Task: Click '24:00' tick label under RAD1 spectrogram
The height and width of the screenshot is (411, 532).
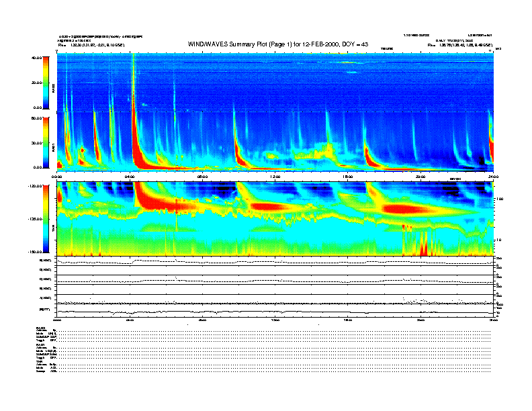Action: (493, 177)
